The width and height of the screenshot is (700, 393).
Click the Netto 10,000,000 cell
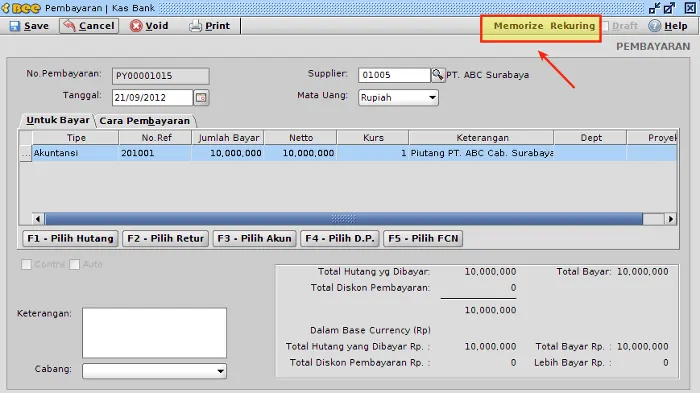click(x=301, y=153)
